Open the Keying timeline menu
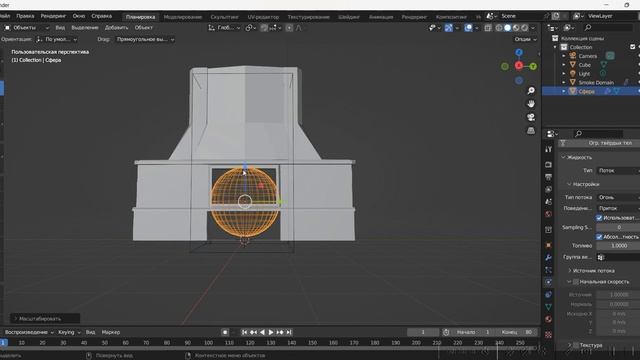 [69, 333]
